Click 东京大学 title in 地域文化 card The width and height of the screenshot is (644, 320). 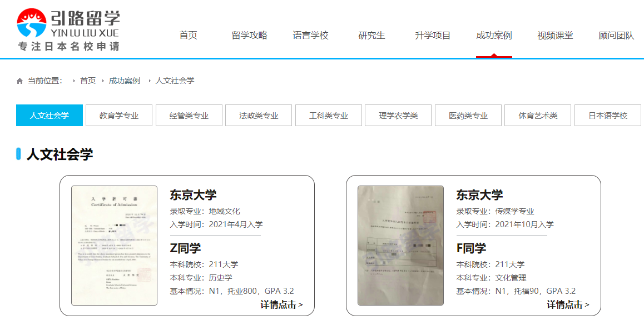pos(193,194)
